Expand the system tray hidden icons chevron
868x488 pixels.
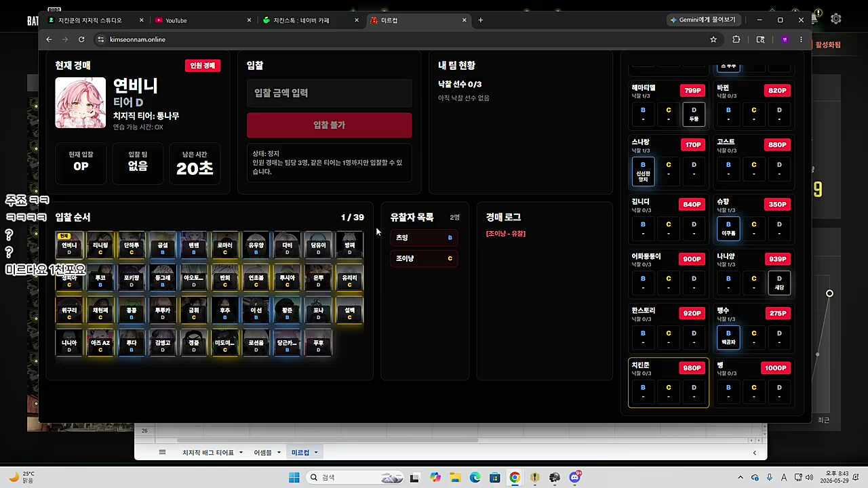click(740, 477)
